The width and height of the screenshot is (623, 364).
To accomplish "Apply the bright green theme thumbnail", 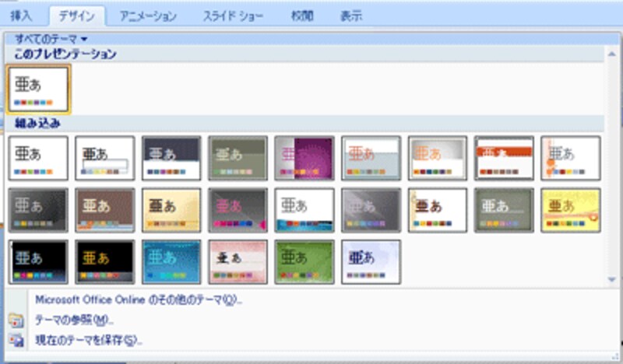I will [304, 261].
